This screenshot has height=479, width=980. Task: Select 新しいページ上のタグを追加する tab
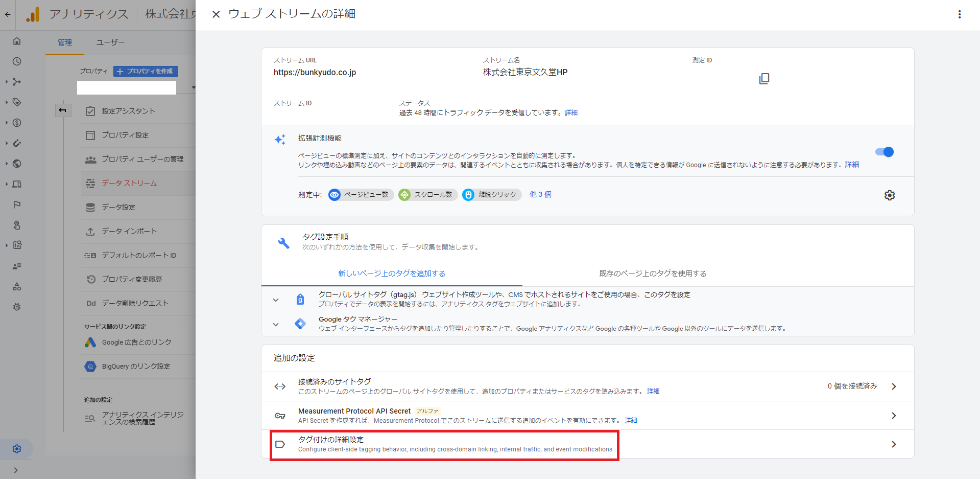391,273
